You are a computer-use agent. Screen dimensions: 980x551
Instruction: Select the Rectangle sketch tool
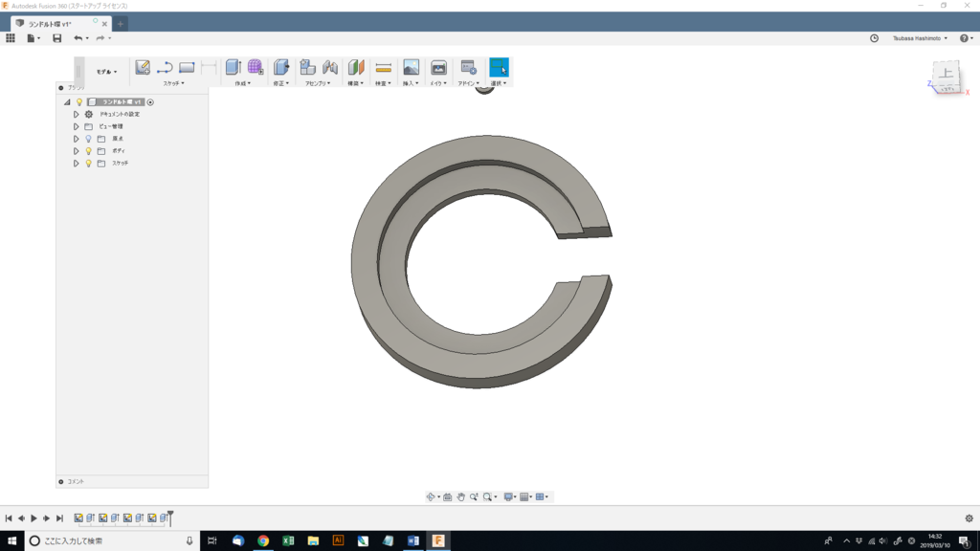click(x=187, y=68)
